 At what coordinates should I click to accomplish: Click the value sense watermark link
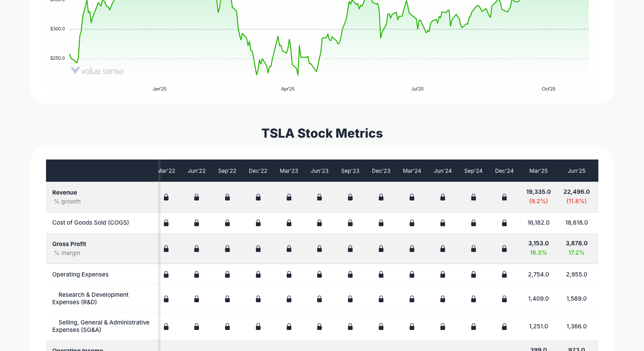pyautogui.click(x=96, y=71)
